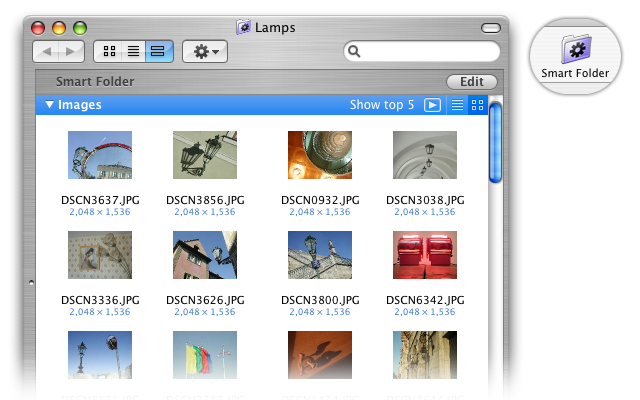
Task: Click the DSCN3336.JPG file name
Action: click(x=100, y=300)
